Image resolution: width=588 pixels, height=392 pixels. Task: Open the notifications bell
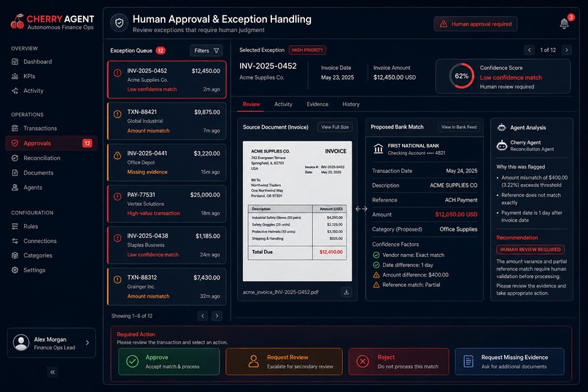coord(565,23)
